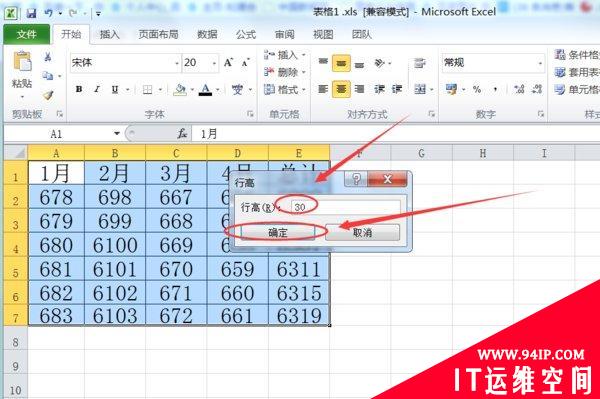Click the font color A swatch
600x399 pixels.
coord(205,90)
